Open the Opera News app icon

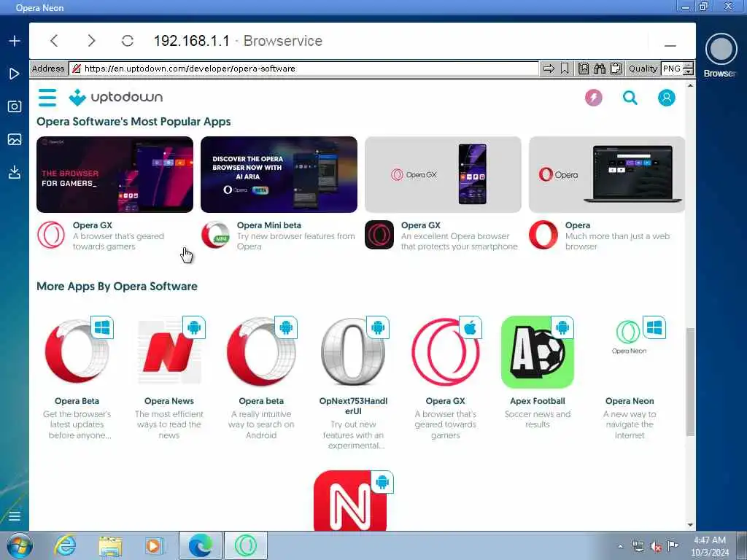pyautogui.click(x=169, y=352)
